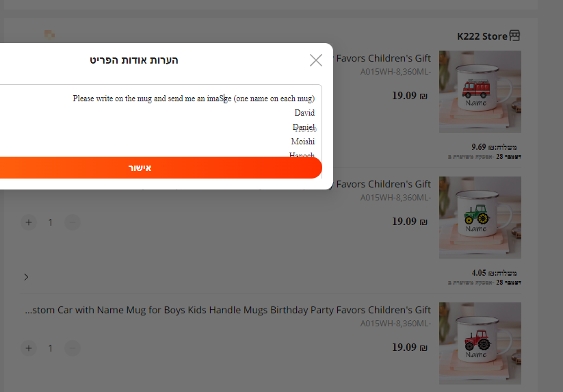Click the quantity number of red tractor mug
The height and width of the screenshot is (392, 563).
50,348
